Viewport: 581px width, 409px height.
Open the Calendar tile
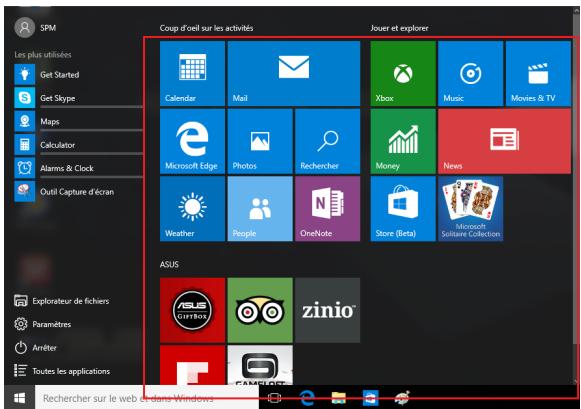(x=192, y=73)
